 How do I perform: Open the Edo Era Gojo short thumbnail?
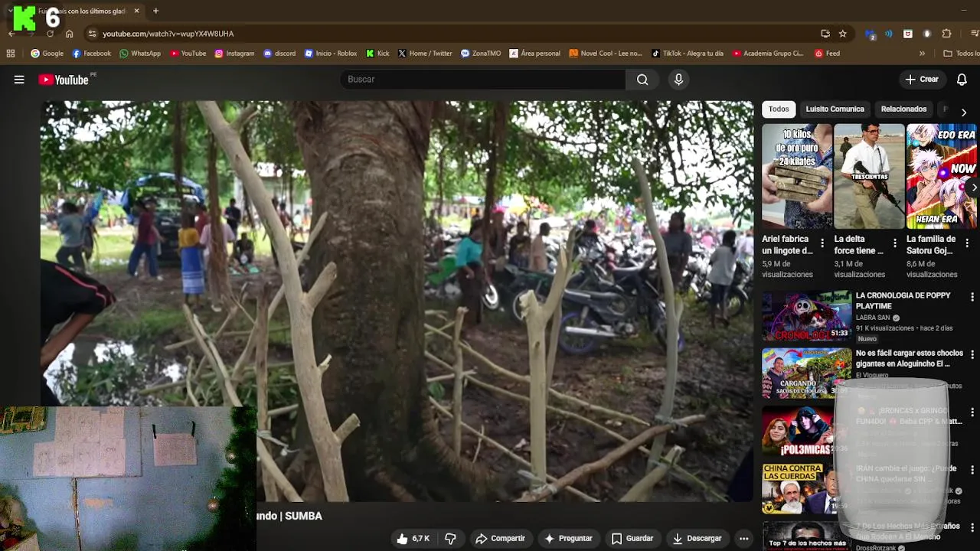point(941,177)
